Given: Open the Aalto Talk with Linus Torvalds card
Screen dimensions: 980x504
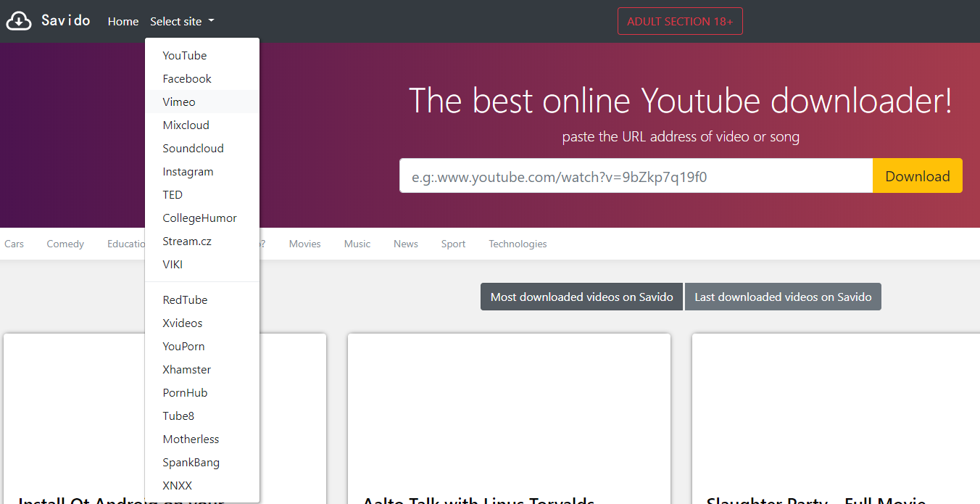Looking at the screenshot, I should [x=509, y=419].
